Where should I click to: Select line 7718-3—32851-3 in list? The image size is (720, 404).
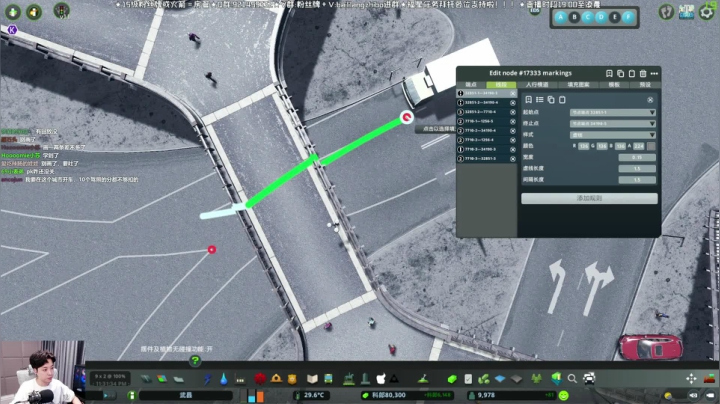(x=486, y=159)
